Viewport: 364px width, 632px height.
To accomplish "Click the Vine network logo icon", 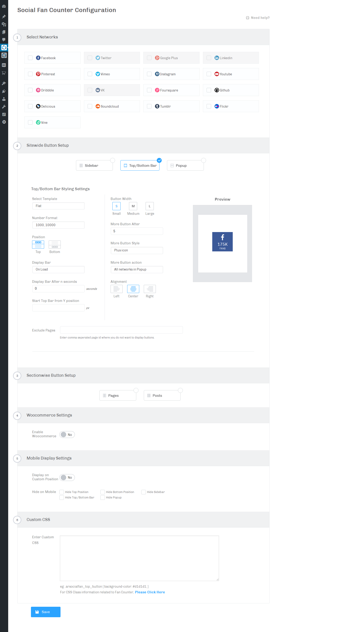I will tap(38, 122).
